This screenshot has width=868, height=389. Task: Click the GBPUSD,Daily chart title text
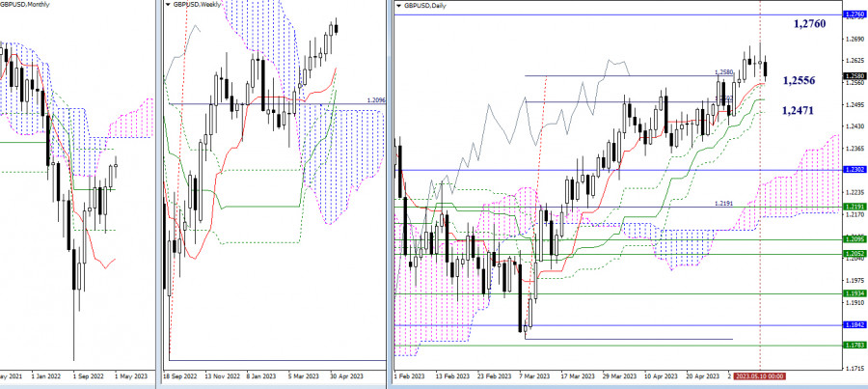click(424, 5)
